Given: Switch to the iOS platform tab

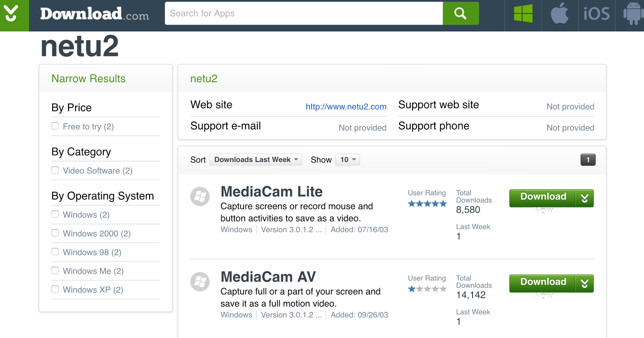Looking at the screenshot, I should point(597,14).
